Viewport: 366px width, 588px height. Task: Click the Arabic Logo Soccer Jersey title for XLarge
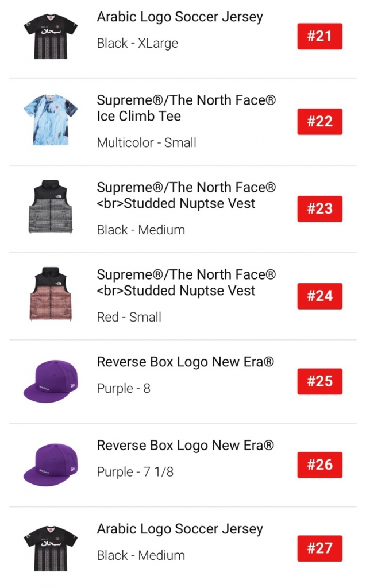tap(179, 17)
